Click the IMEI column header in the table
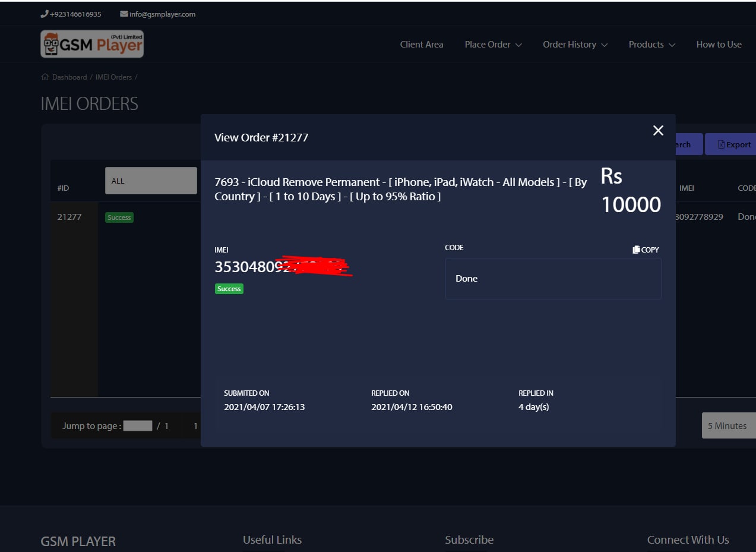 (687, 188)
